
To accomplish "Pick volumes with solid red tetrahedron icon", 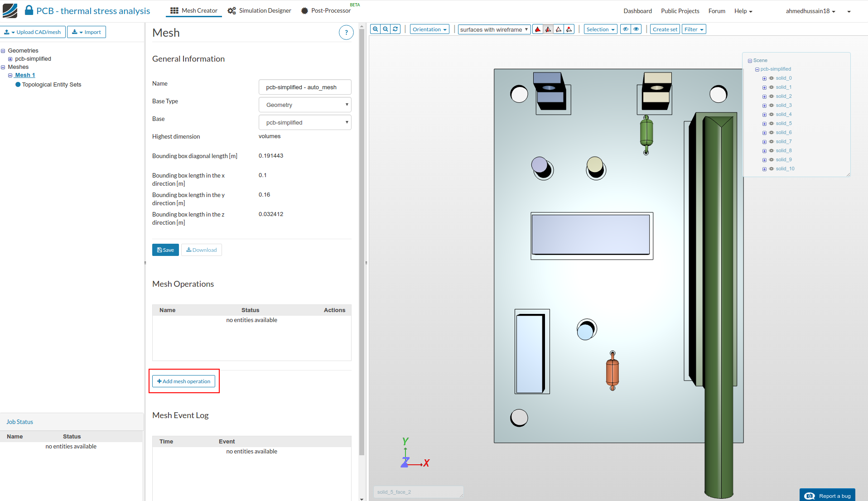I will click(x=538, y=29).
